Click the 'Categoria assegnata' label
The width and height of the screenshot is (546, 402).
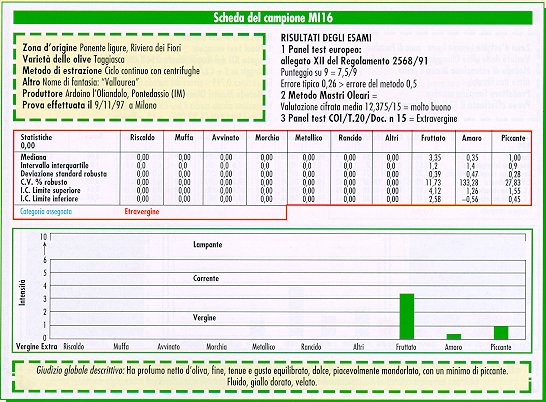46,211
